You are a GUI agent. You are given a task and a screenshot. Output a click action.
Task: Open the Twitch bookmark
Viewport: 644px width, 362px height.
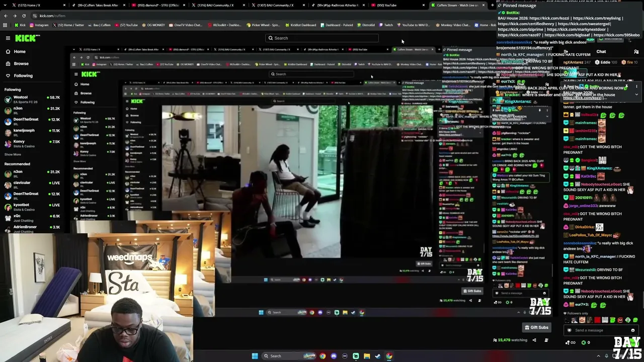click(386, 25)
